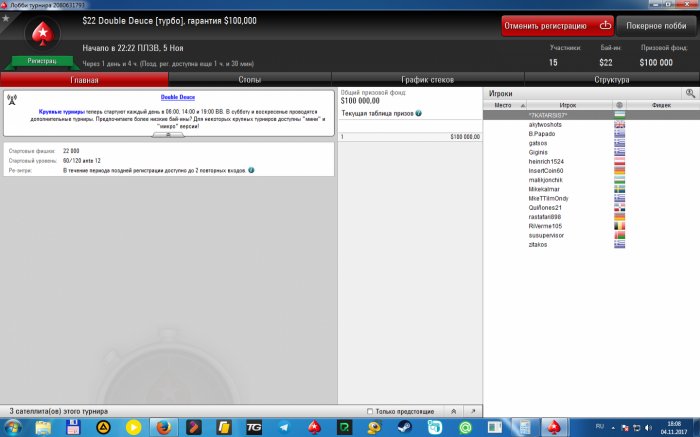The width and height of the screenshot is (700, 437).
Task: Open the calculator icon in the taskbar
Action: (525, 428)
